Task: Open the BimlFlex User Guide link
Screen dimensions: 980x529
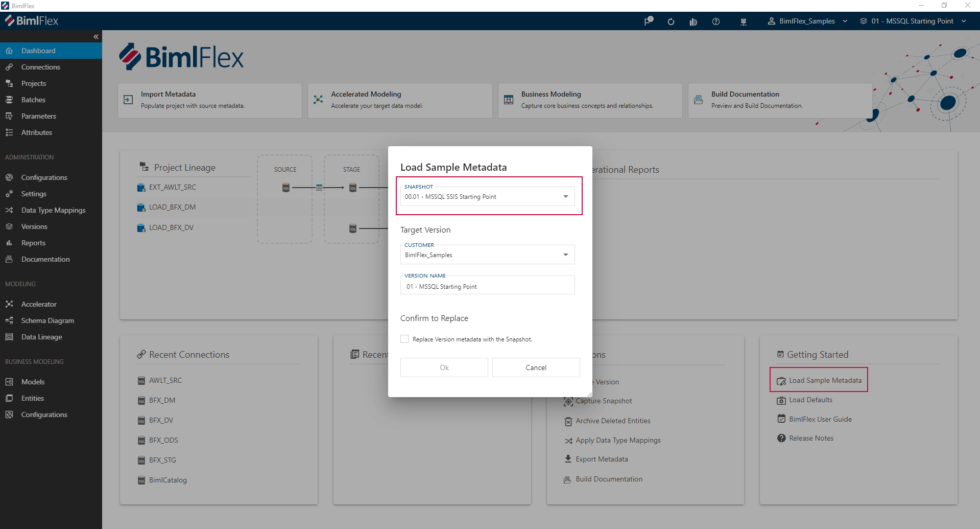Action: pos(820,419)
